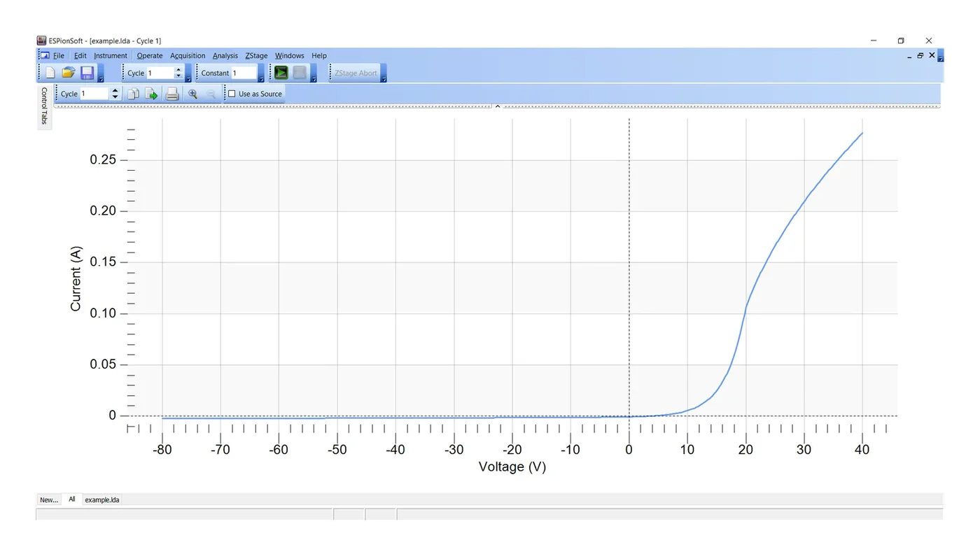Open the Analysis menu
This screenshot has width=980, height=556.
tap(225, 56)
